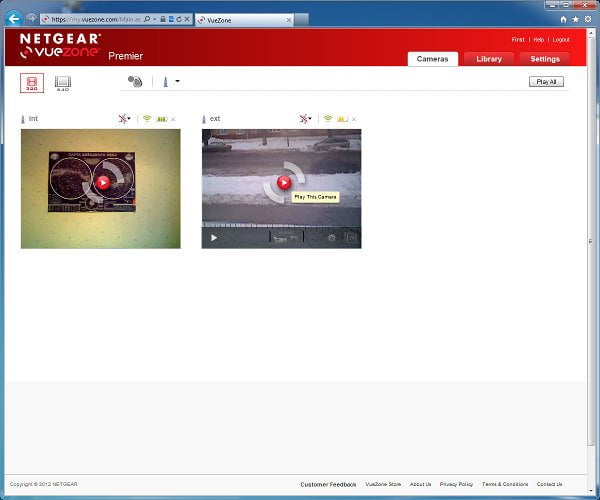Check the Int camera battery level icon
600x500 pixels.
pyautogui.click(x=161, y=119)
